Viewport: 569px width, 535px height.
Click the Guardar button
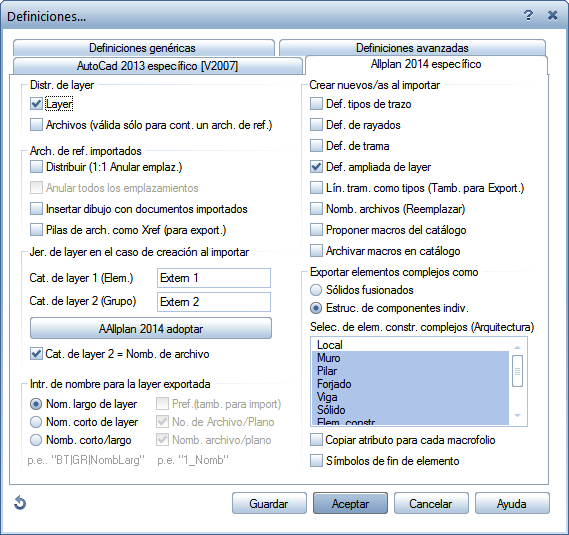click(269, 503)
